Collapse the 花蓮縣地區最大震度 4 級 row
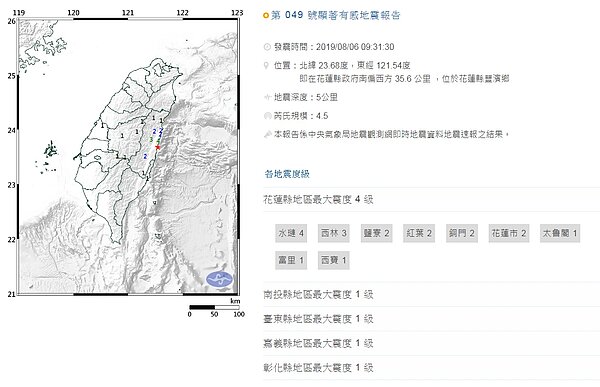 pos(432,199)
